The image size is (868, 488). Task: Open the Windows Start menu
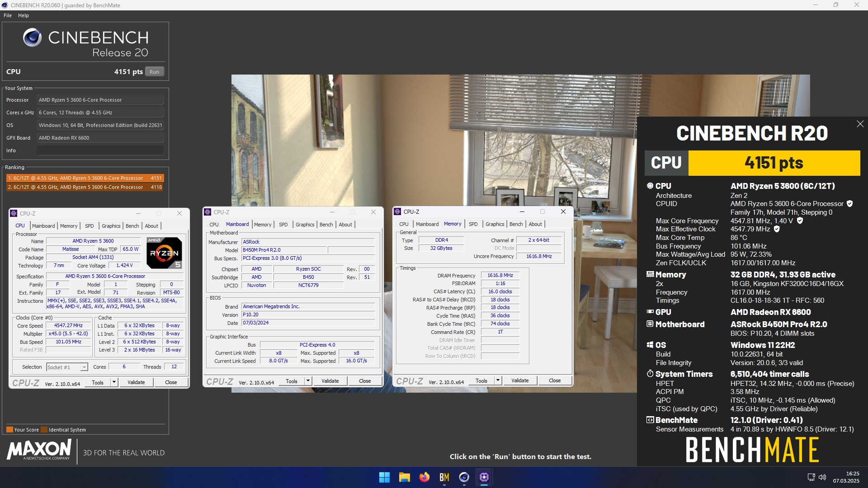tap(384, 477)
